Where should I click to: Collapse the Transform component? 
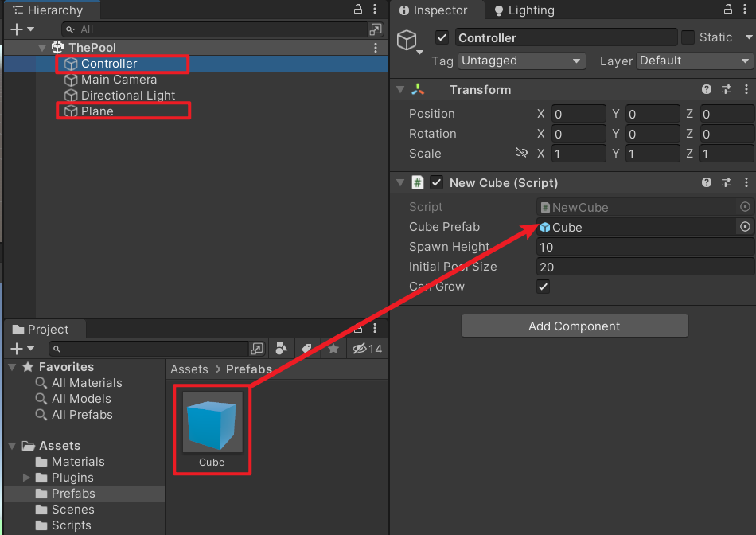[x=400, y=89]
